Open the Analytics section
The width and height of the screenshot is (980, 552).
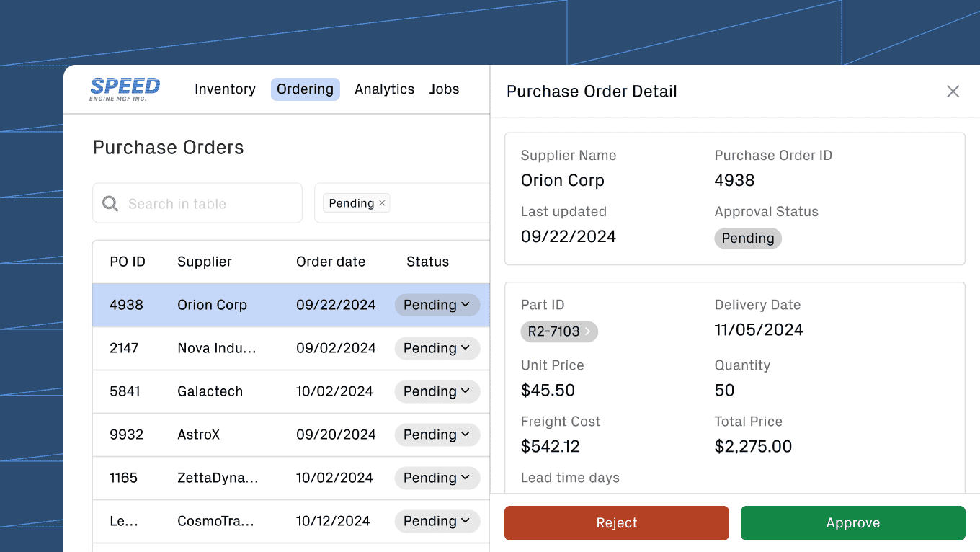pos(384,89)
